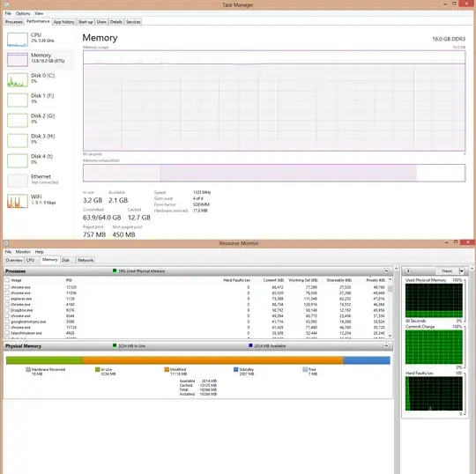Open Disk 3 (H:) performance graph
Viewport: 476px width, 474px height.
[18, 140]
